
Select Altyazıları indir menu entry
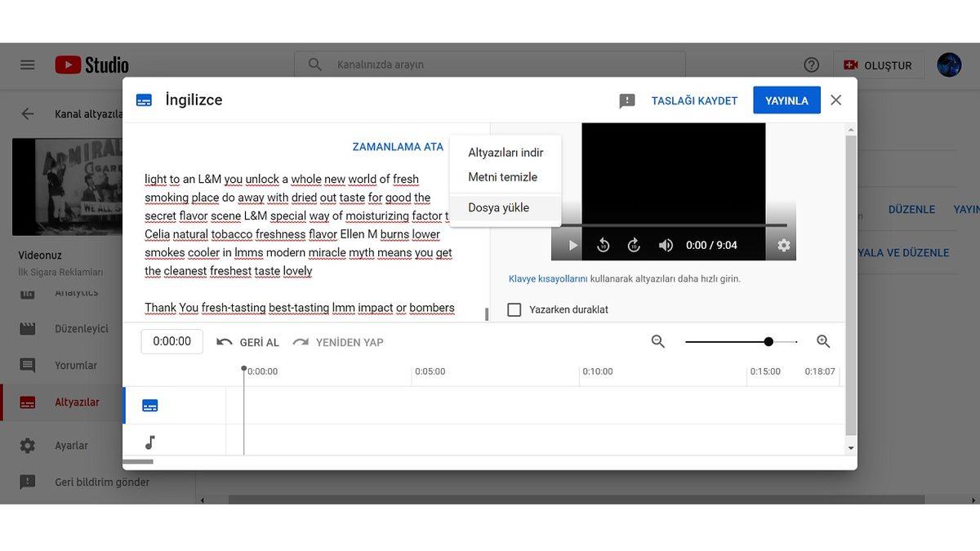506,151
